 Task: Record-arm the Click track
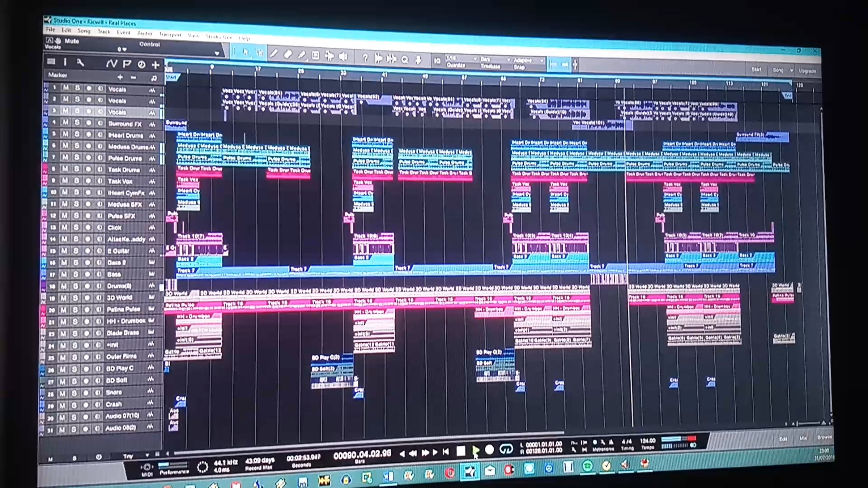[x=88, y=227]
